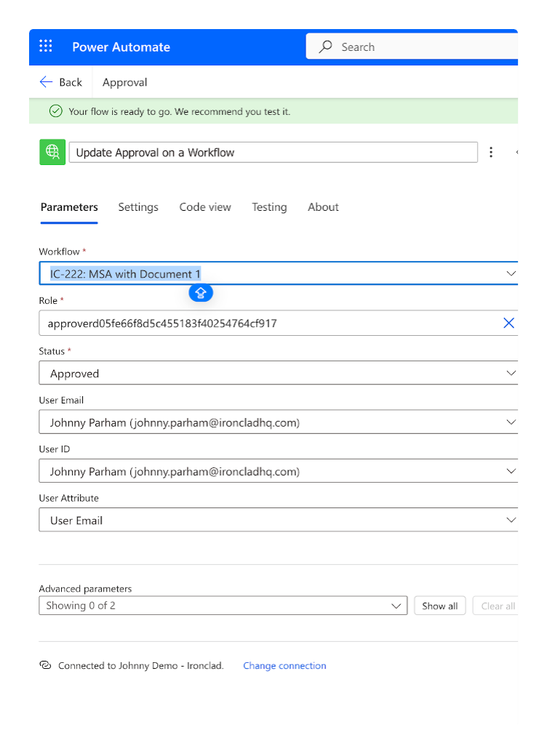Image resolution: width=547 pixels, height=756 pixels.
Task: Click the connection link icon
Action: (x=45, y=665)
